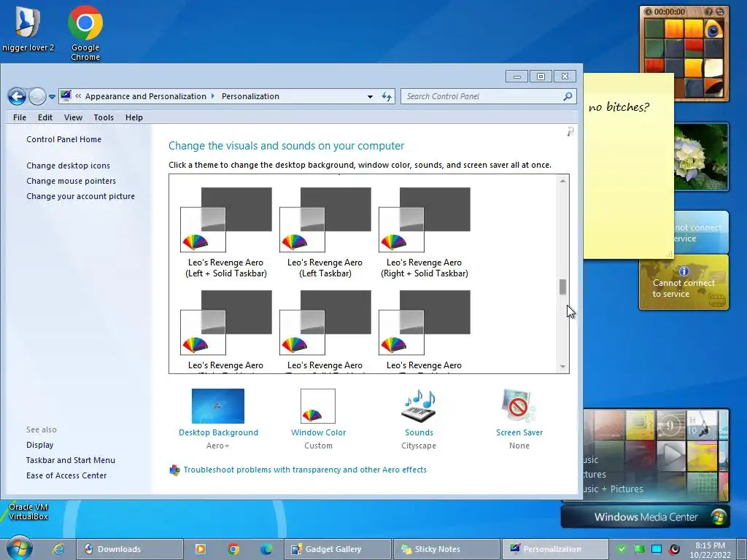Open the File menu
Screen dimensions: 747x560
(20, 117)
